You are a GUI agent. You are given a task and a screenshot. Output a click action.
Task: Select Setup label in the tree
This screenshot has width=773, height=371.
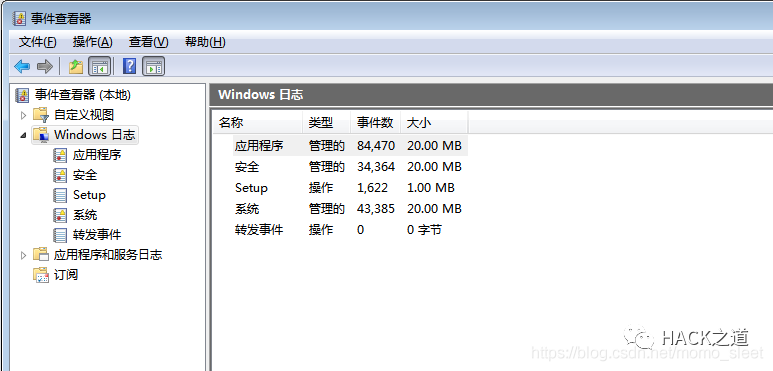pyautogui.click(x=89, y=195)
